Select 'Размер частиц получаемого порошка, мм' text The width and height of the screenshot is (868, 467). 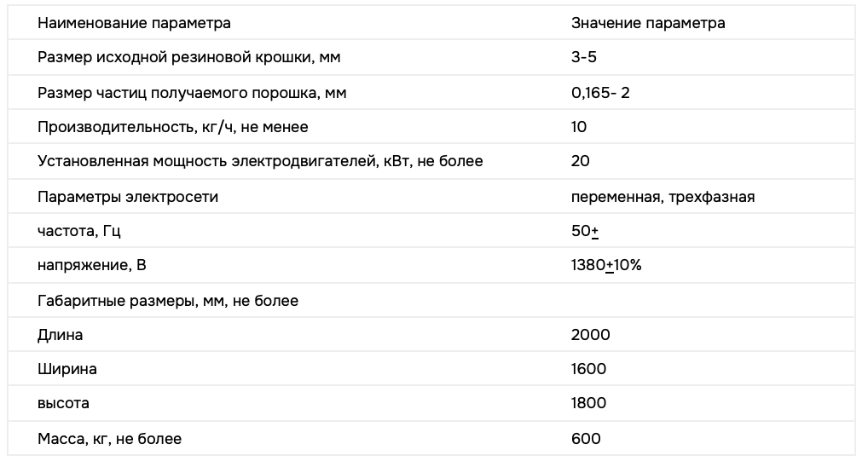[x=192, y=93]
